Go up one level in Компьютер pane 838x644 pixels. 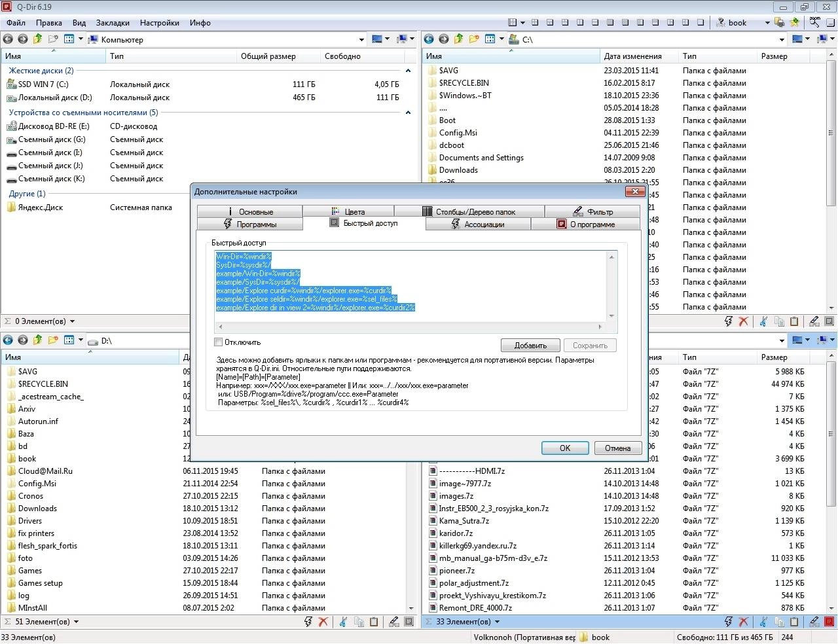click(38, 39)
